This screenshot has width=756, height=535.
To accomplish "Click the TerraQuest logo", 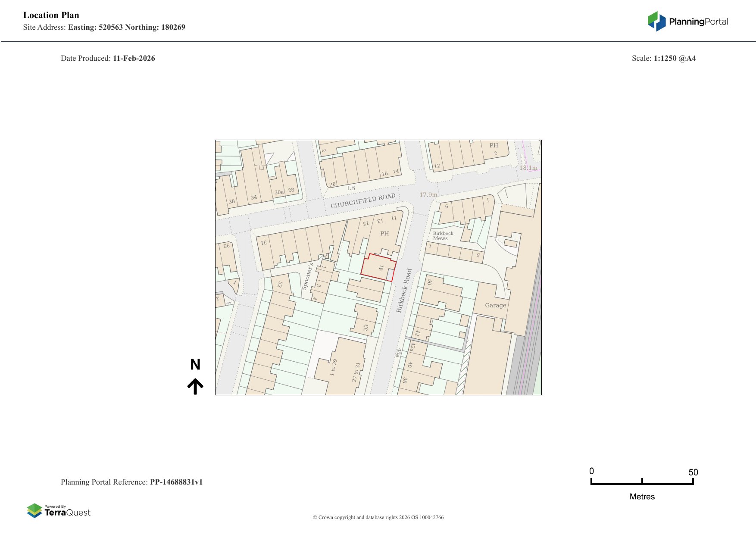I will click(x=59, y=511).
